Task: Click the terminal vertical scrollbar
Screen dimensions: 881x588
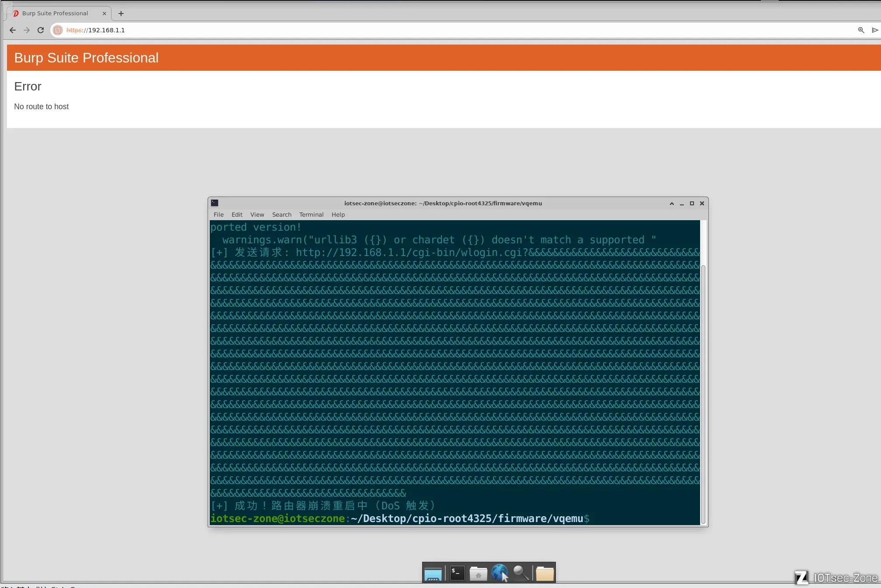Action: (x=703, y=393)
